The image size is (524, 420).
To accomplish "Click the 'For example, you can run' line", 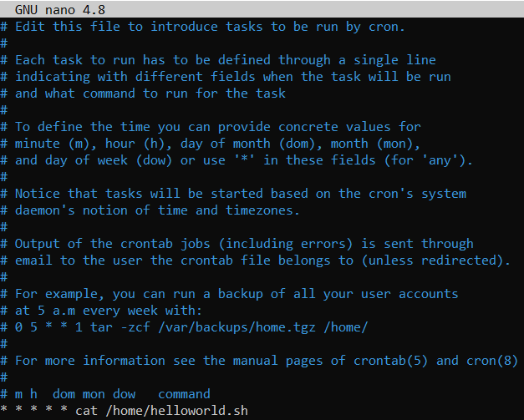I will [237, 294].
